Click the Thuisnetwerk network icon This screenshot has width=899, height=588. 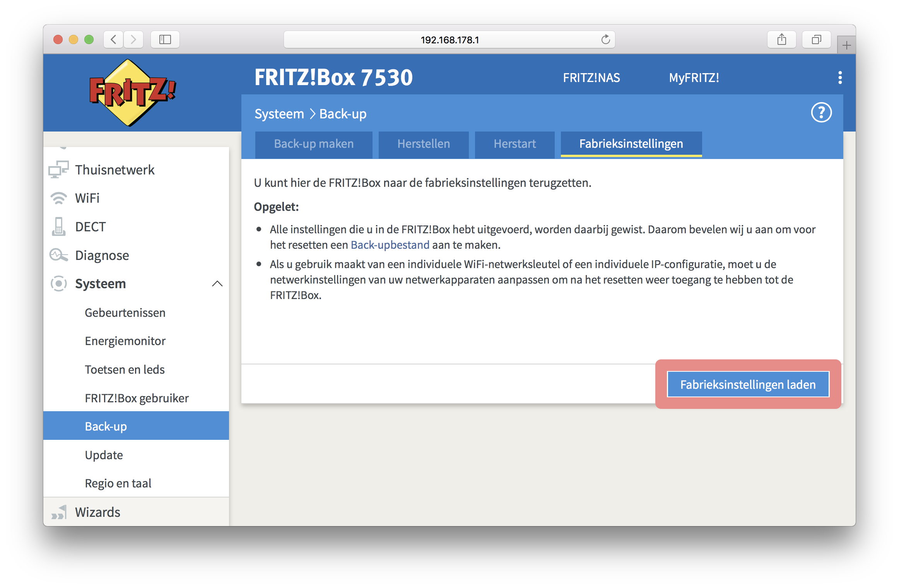click(58, 169)
